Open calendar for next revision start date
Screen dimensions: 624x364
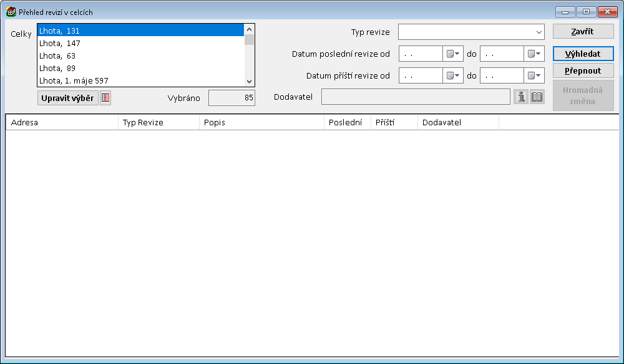click(453, 75)
